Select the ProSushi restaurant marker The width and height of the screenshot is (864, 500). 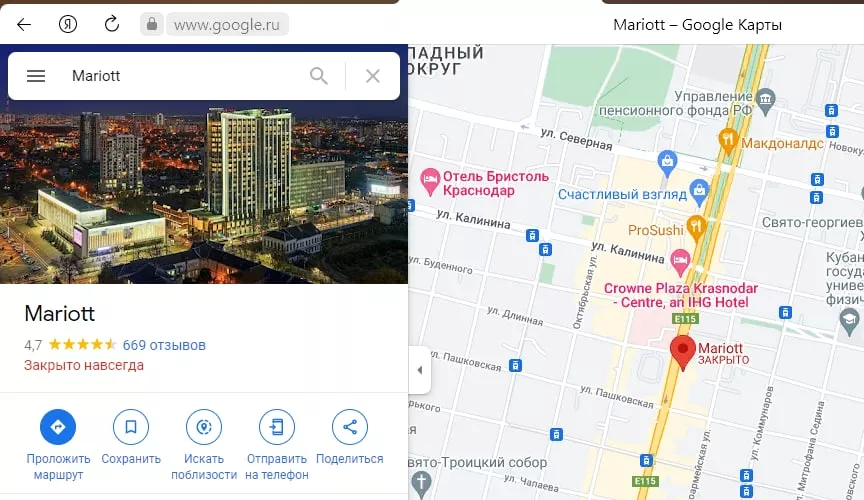tap(696, 228)
